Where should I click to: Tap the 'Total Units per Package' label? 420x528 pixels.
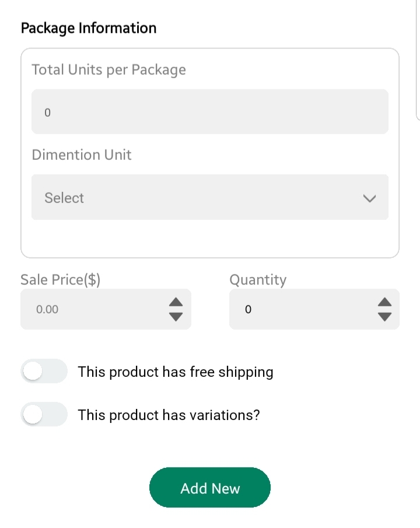(x=108, y=70)
